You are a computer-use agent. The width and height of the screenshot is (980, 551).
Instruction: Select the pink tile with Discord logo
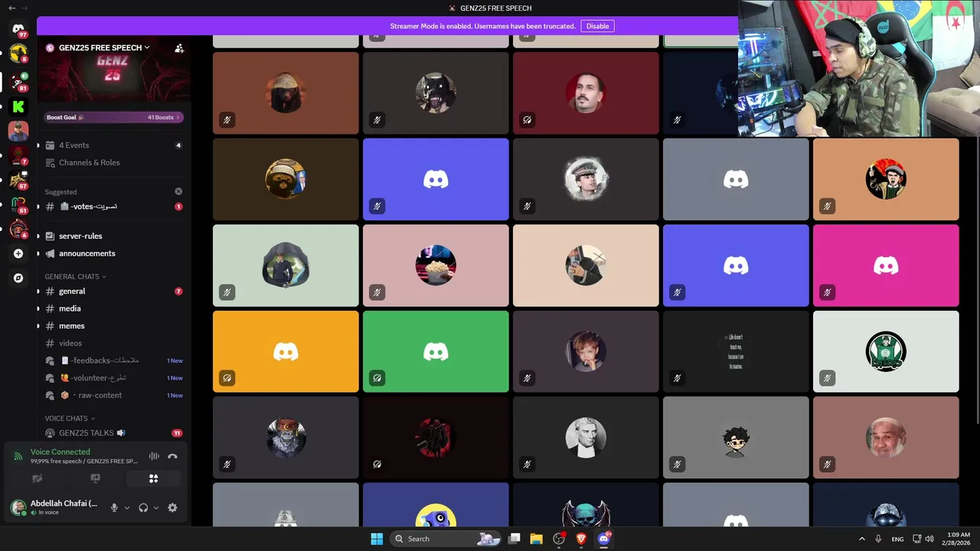tap(886, 266)
